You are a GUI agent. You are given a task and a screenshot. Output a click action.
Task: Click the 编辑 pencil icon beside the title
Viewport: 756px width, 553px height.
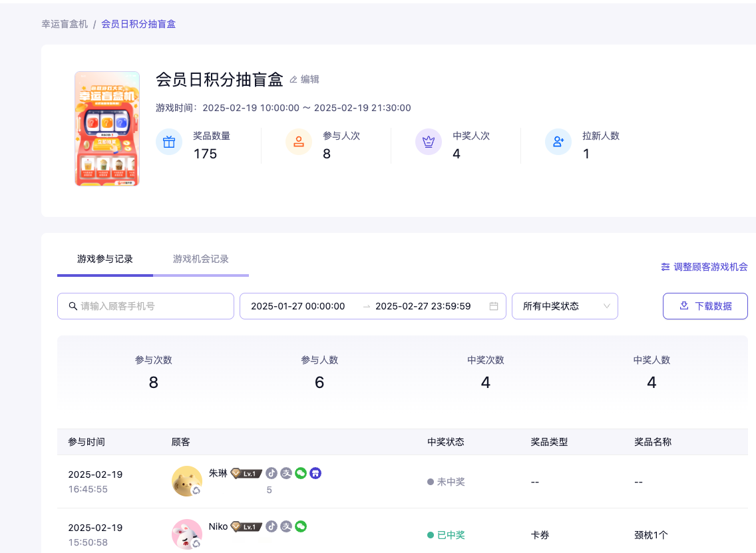coord(293,80)
